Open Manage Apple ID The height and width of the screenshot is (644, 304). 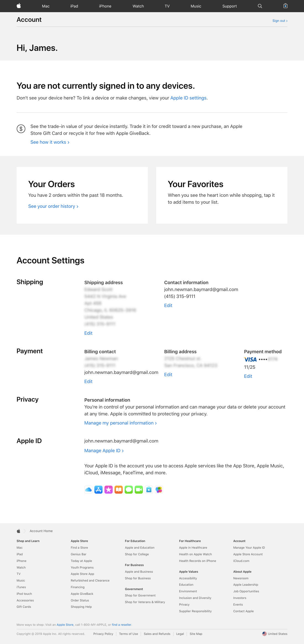(104, 451)
